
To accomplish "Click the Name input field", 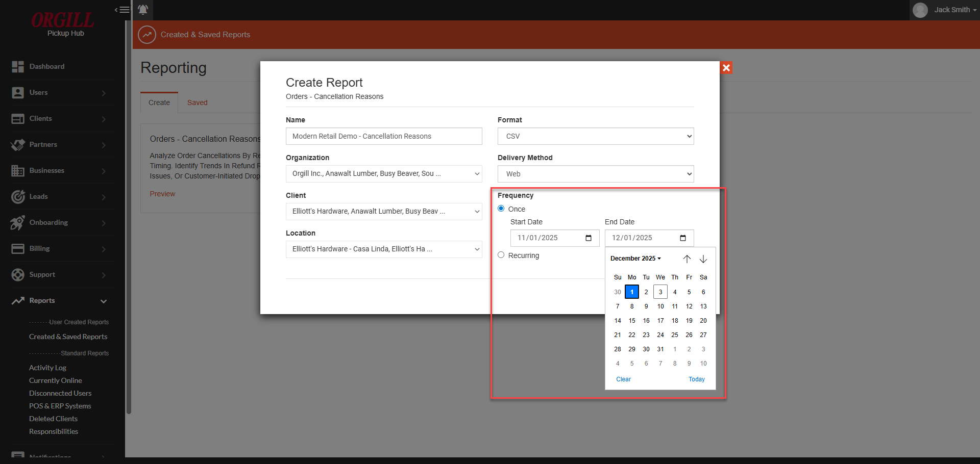I will point(384,136).
